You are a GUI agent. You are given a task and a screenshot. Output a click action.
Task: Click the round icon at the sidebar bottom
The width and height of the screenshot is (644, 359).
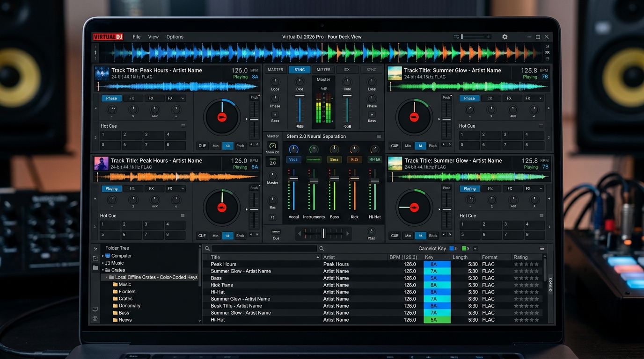(95, 319)
